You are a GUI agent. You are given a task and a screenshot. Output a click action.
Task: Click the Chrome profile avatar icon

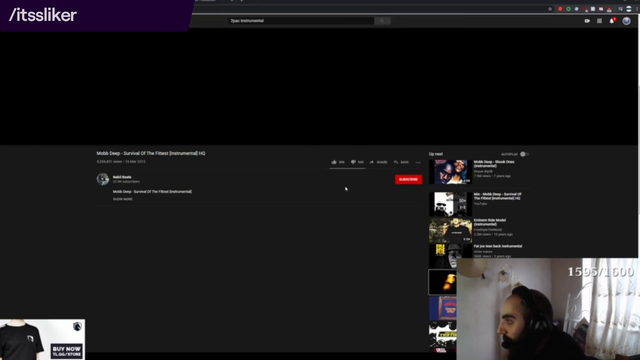click(629, 9)
